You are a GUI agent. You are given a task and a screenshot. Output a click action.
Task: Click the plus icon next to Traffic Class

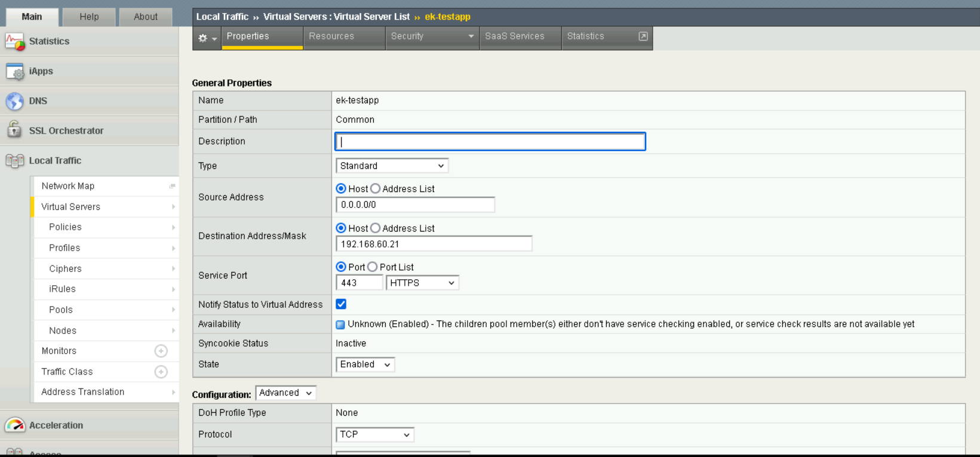point(161,372)
